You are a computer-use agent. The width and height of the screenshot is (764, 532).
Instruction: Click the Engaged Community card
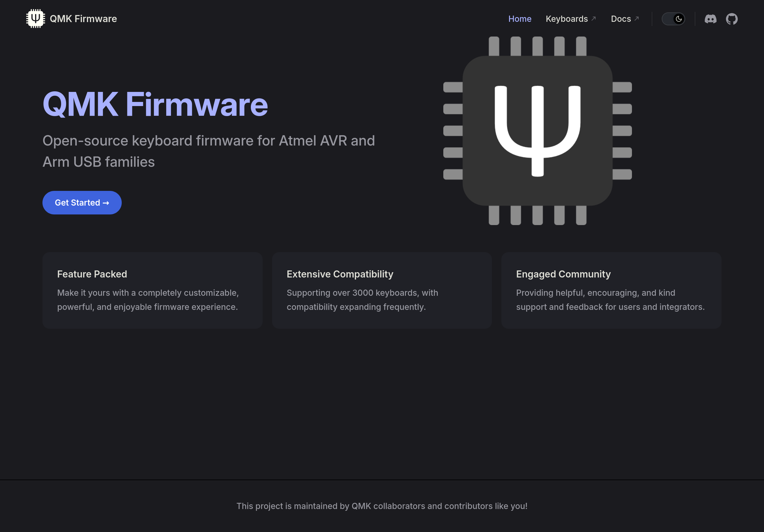(611, 290)
